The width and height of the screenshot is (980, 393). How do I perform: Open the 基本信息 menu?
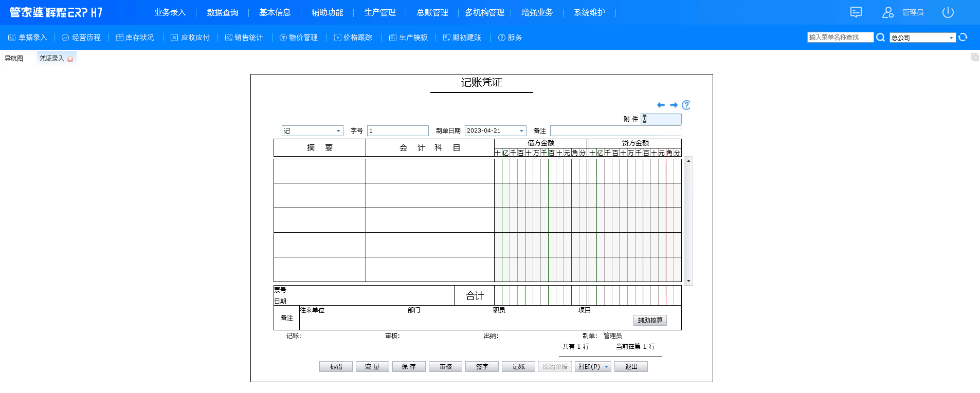point(275,12)
